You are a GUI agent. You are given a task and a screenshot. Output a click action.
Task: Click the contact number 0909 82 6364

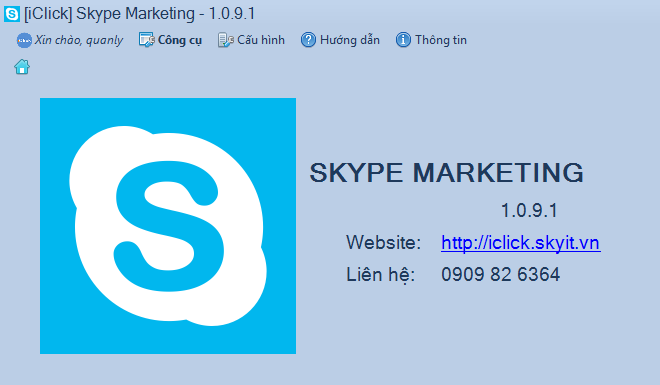coord(500,275)
